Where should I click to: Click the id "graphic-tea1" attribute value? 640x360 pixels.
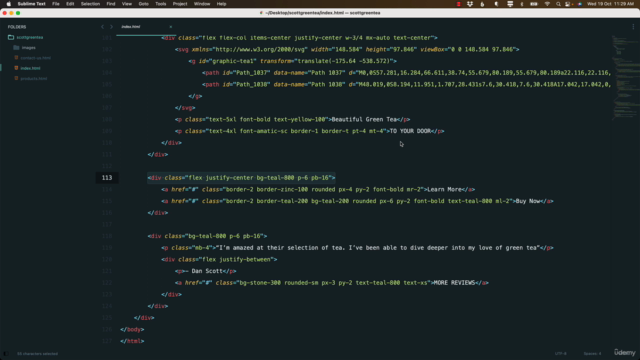coord(233,61)
